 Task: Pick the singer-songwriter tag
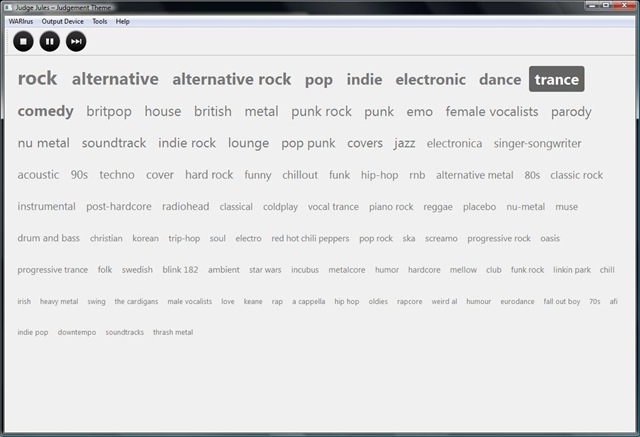tap(537, 144)
